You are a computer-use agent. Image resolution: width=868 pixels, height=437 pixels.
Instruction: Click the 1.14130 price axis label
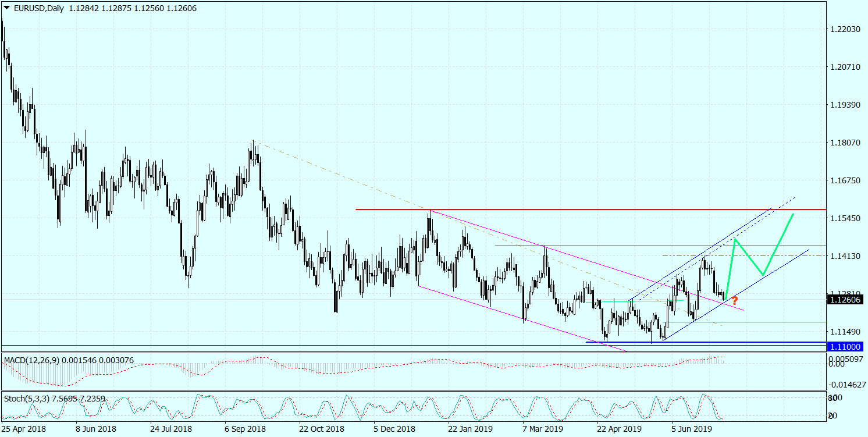click(x=846, y=256)
